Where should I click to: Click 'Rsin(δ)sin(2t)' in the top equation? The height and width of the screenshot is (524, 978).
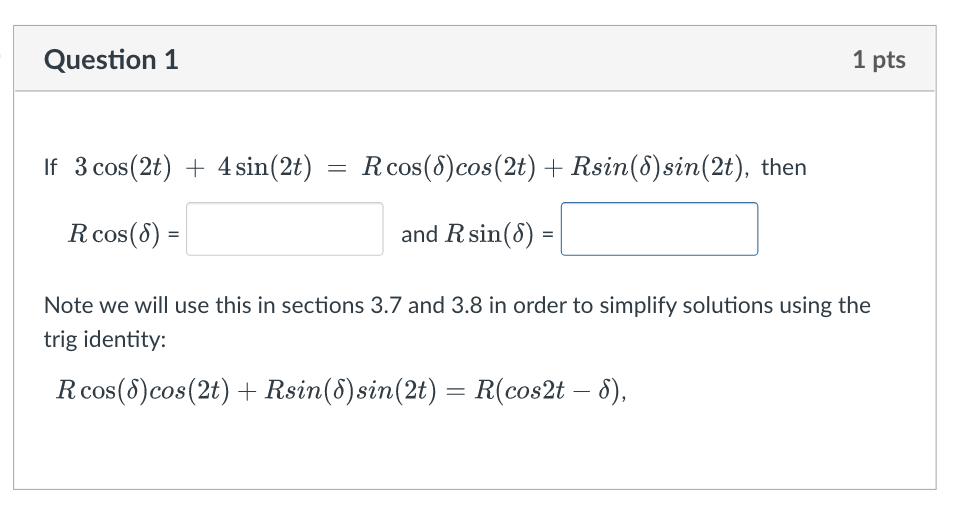coord(659,167)
